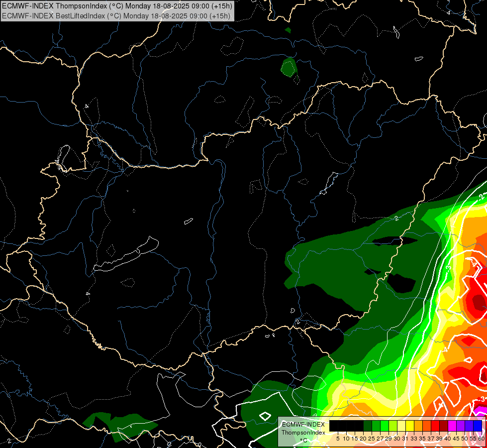This screenshot has width=487, height=448.
Task: Click the legend scale value 45
Action: pos(456,439)
